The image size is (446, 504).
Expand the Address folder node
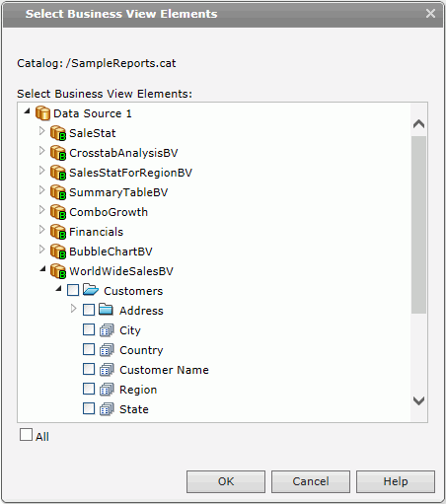click(x=74, y=309)
